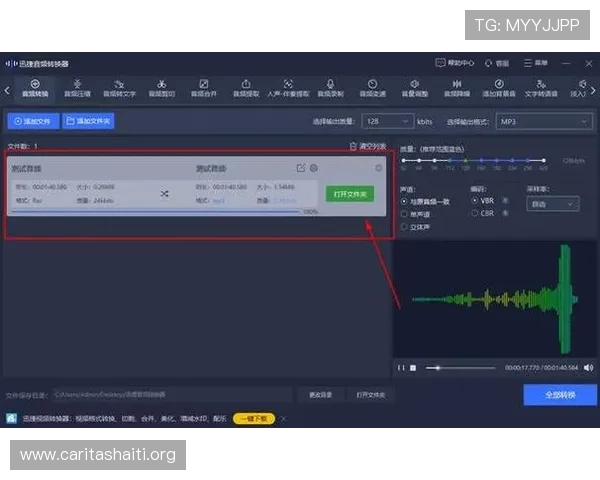Pause the audio preview playback
The width and height of the screenshot is (600, 480).
point(401,368)
